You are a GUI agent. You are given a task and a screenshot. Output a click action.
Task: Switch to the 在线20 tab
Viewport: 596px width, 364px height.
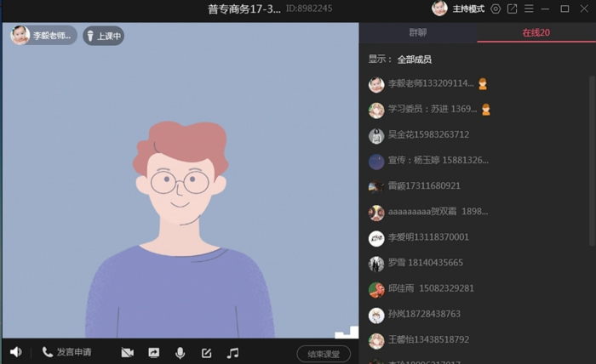[536, 32]
